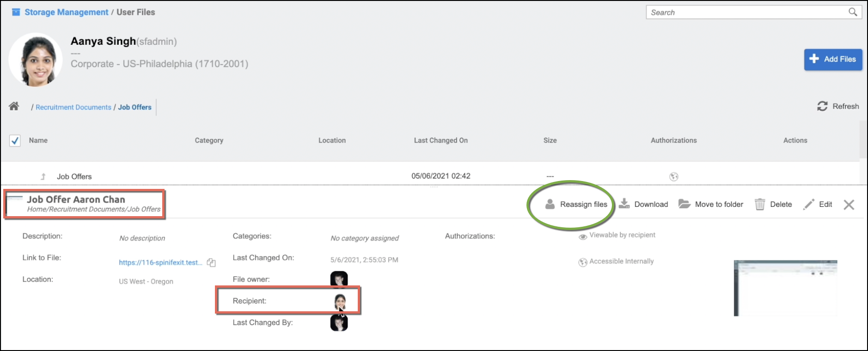Click the home icon in breadcrumb

14,107
